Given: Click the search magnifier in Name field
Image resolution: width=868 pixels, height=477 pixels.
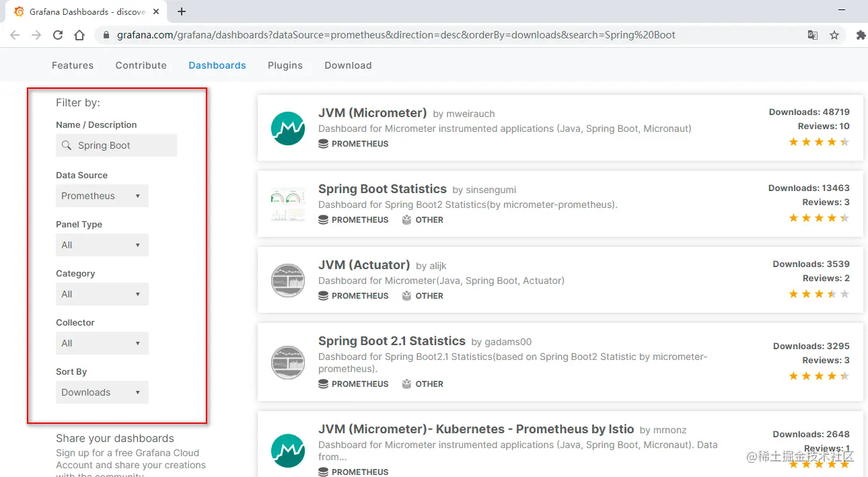Looking at the screenshot, I should click(66, 145).
